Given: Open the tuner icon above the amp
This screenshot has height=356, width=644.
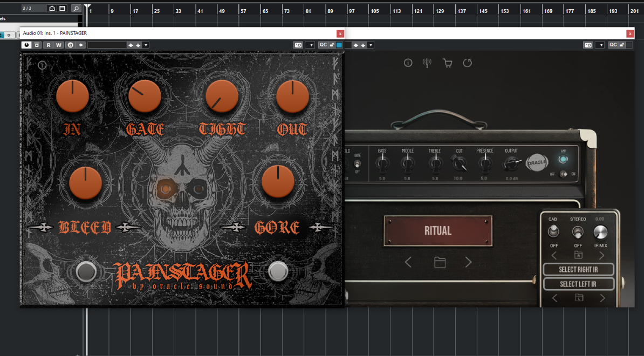Looking at the screenshot, I should pos(427,63).
